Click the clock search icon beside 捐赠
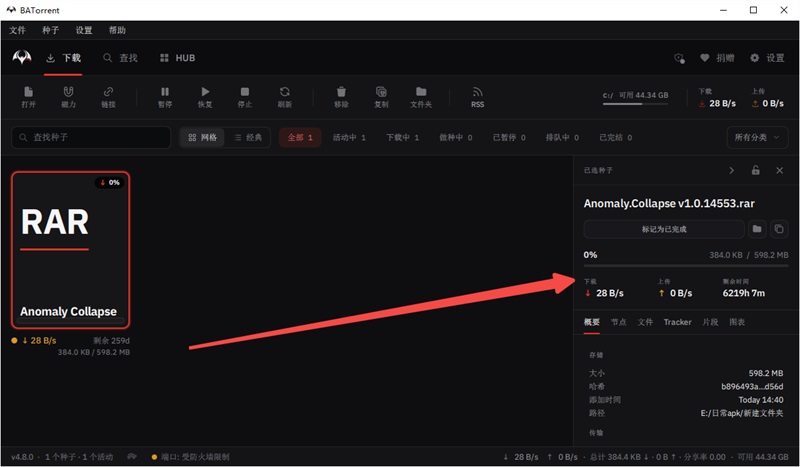The image size is (800, 467). pos(679,58)
